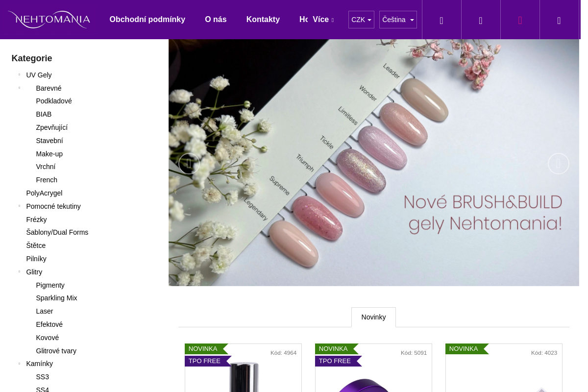588x392 pixels.
Task: Open the CZK currency dropdown
Action: (x=361, y=20)
